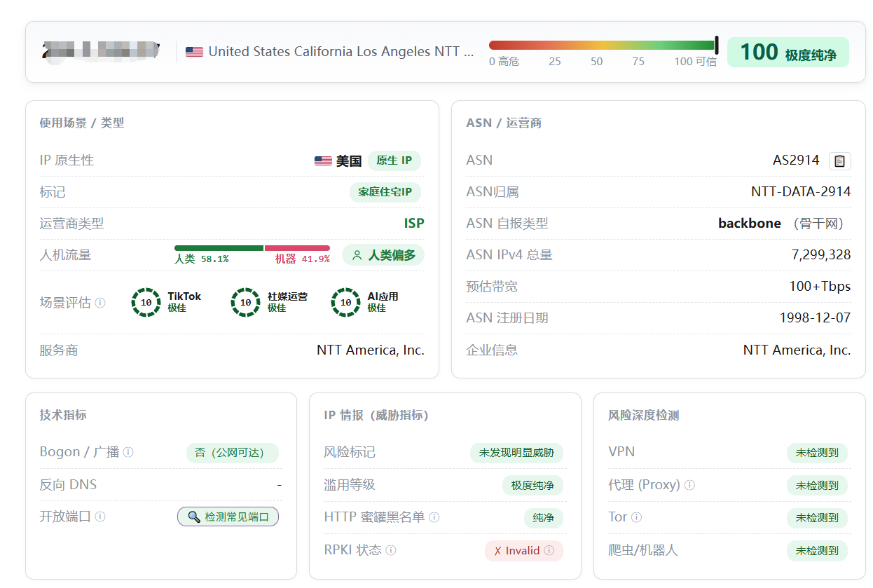Click the 机器 41.9% label

tap(303, 259)
